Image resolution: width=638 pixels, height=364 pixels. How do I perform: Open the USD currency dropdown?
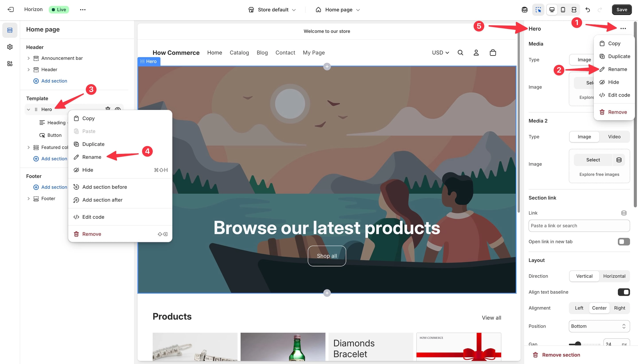(440, 52)
